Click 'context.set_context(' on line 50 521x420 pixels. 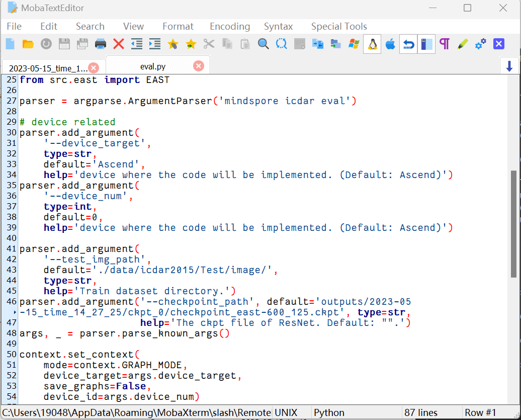tap(80, 355)
